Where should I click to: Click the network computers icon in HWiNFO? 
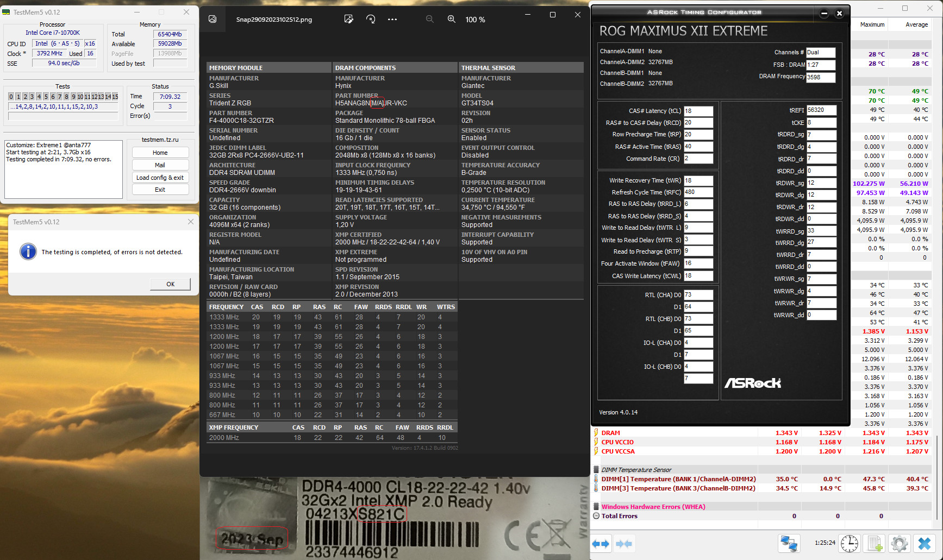(x=789, y=543)
